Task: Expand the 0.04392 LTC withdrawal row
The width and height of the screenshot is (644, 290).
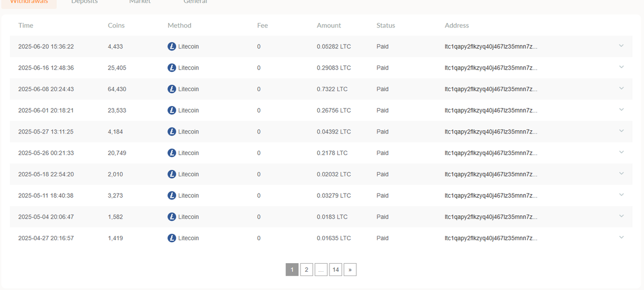Action: 621,131
